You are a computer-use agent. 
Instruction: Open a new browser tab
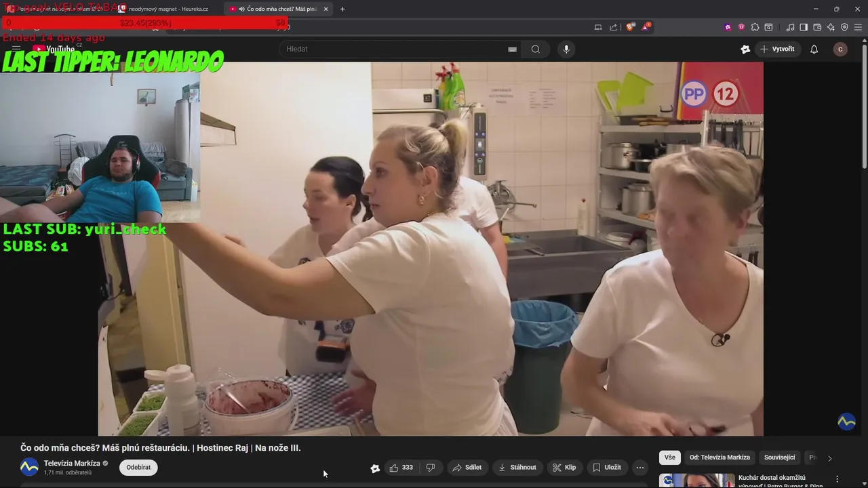click(x=342, y=9)
